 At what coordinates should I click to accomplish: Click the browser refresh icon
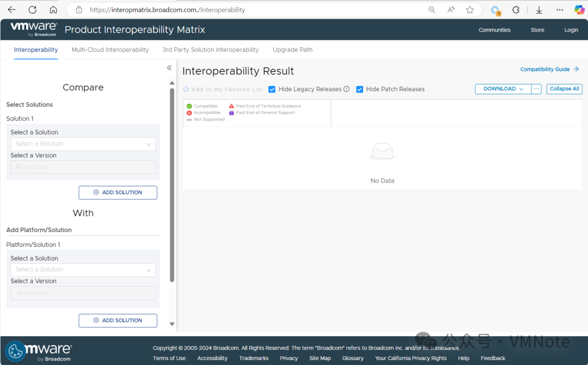(33, 10)
